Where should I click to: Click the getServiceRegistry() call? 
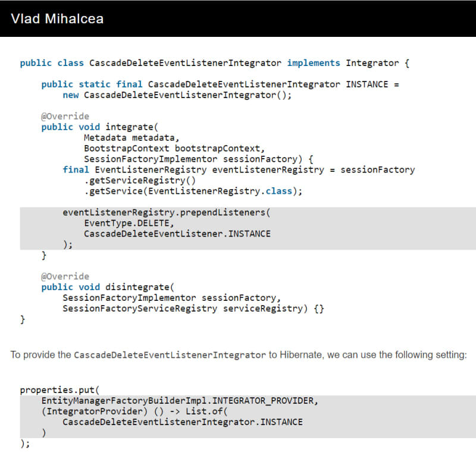point(140,181)
